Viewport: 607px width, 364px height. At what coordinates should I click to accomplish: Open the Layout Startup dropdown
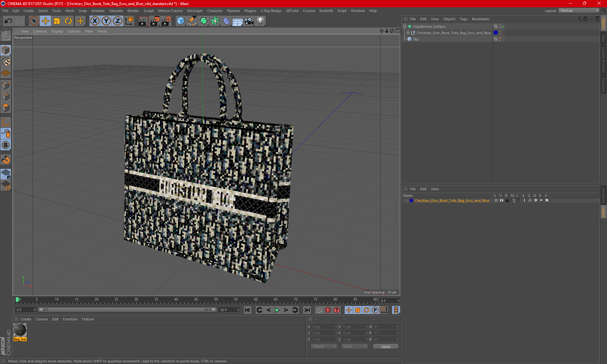pos(579,10)
